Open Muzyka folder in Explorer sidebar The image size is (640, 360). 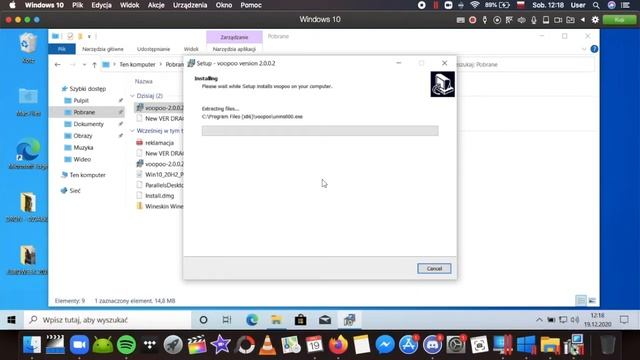point(83,147)
